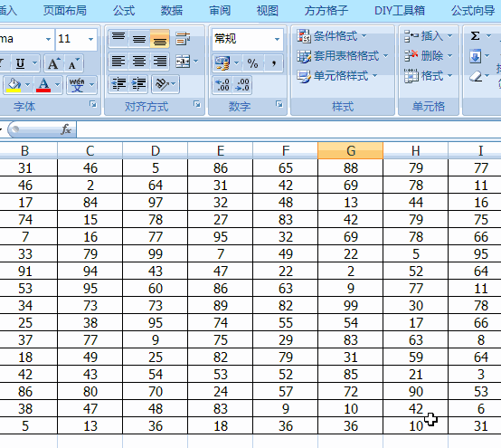Toggle underline formatting
The height and width of the screenshot is (448, 501).
pyautogui.click(x=20, y=63)
